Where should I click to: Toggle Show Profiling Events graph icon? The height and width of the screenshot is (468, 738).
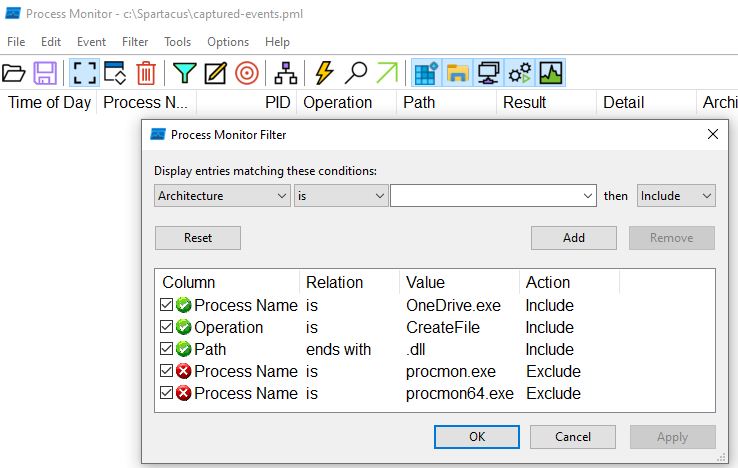[551, 73]
